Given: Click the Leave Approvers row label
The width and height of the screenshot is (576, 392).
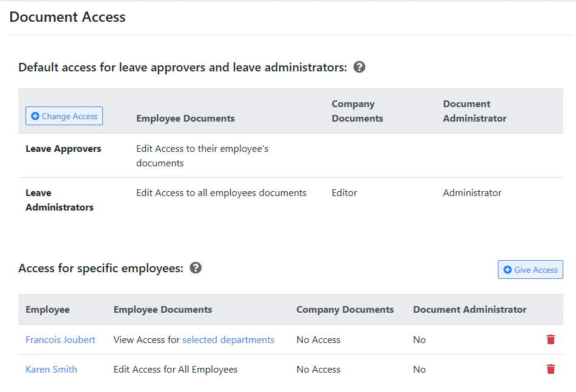Looking at the screenshot, I should pyautogui.click(x=63, y=148).
